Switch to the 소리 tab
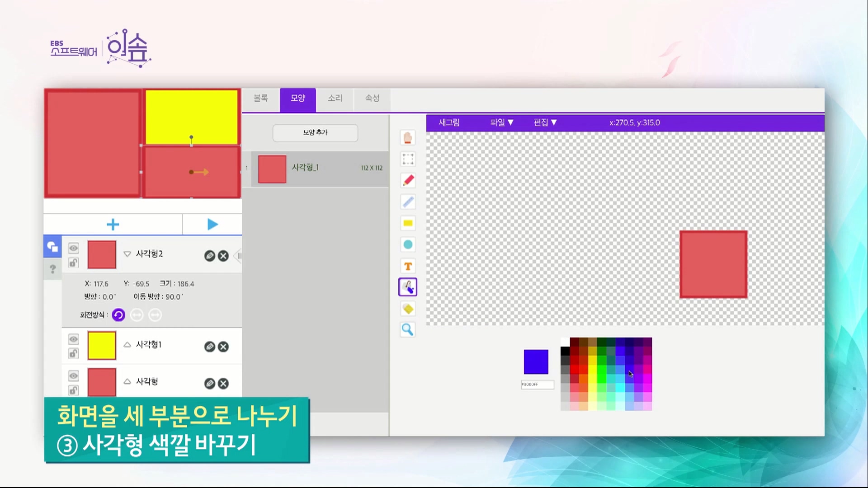This screenshot has width=868, height=488. 335,99
